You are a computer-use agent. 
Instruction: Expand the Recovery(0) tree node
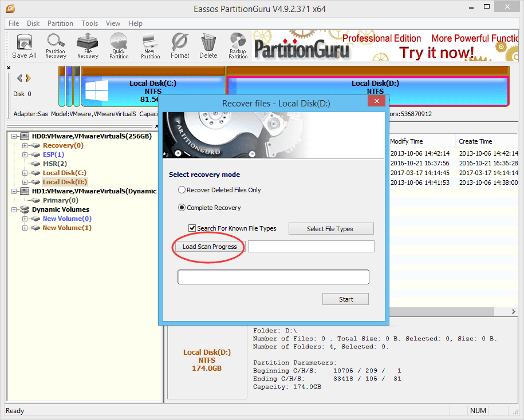(x=25, y=145)
